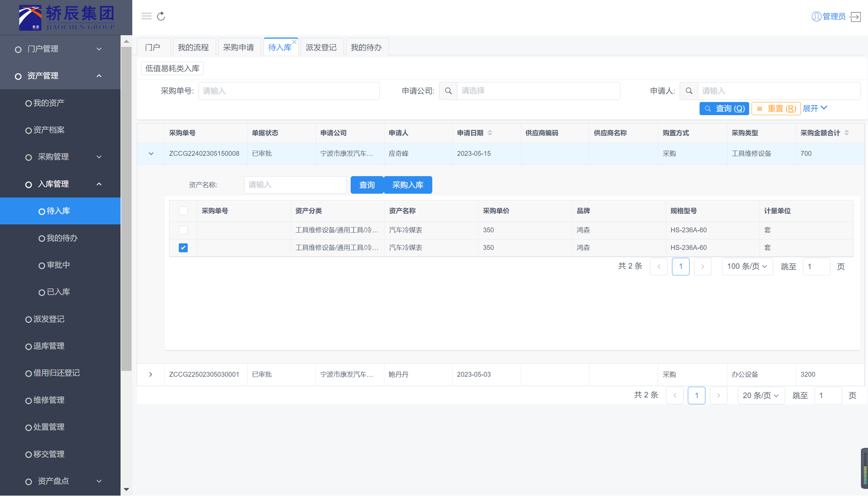Click the 采购入库 button
Viewport: 868px width, 497px height.
tap(408, 185)
